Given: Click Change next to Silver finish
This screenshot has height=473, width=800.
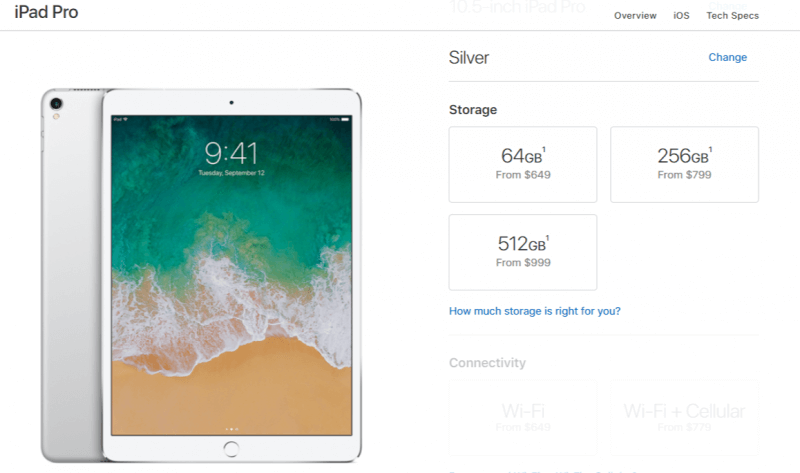Looking at the screenshot, I should click(x=728, y=57).
